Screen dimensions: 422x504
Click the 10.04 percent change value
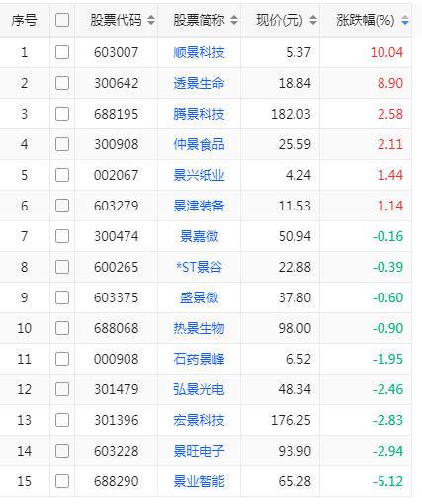(x=386, y=52)
